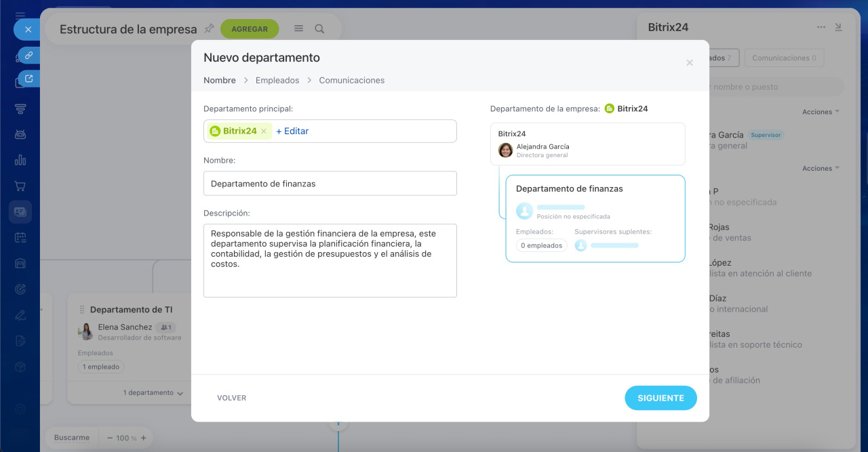Collapse the Bitrix24 side panel with arrow icon
The width and height of the screenshot is (868, 452).
click(x=838, y=27)
